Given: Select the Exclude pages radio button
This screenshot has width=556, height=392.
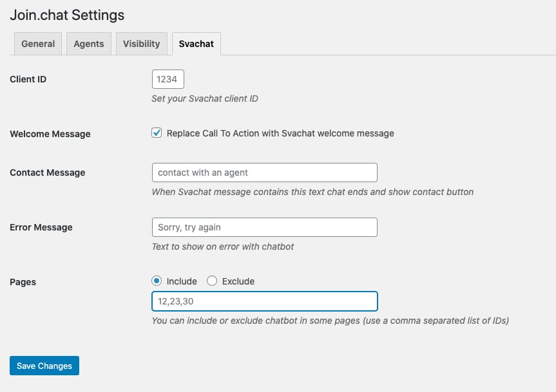Looking at the screenshot, I should click(x=212, y=281).
